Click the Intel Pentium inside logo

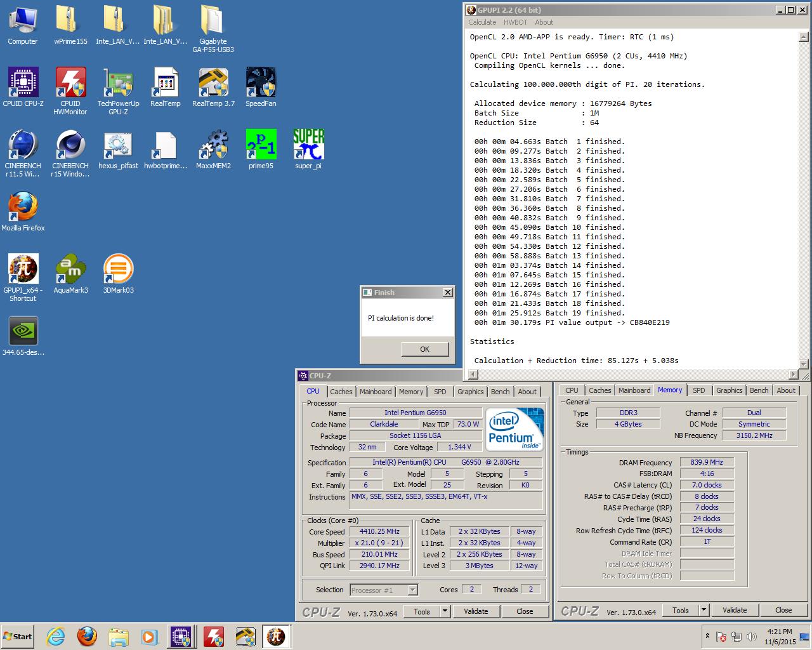tap(515, 430)
